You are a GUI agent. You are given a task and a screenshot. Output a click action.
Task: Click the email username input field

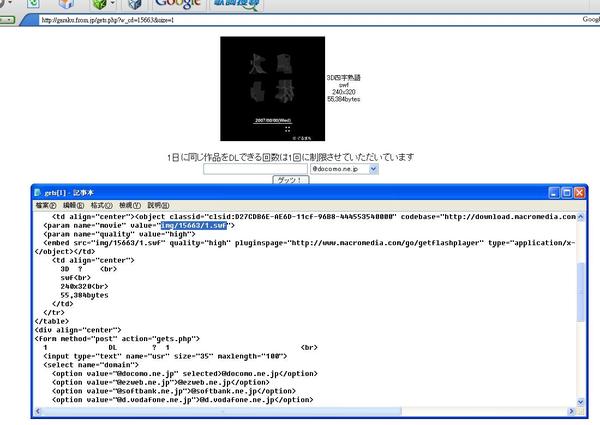pyautogui.click(x=255, y=169)
